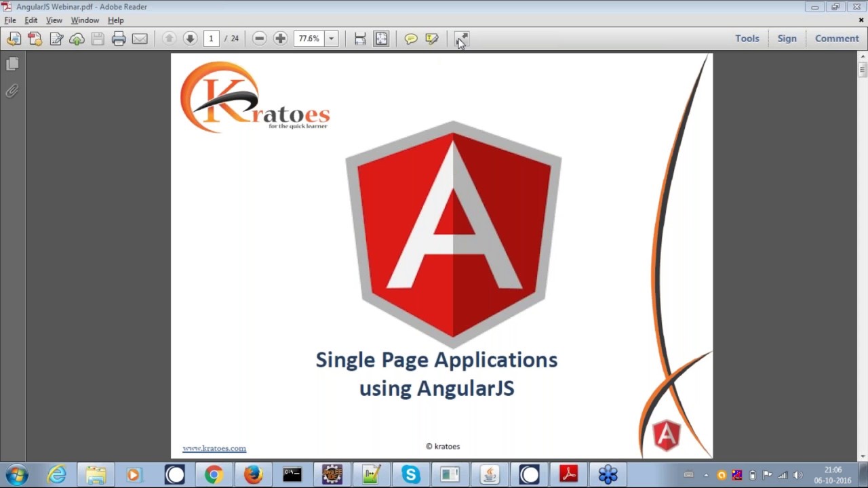Image resolution: width=868 pixels, height=488 pixels.
Task: Click the envelope Email icon
Action: 140,39
